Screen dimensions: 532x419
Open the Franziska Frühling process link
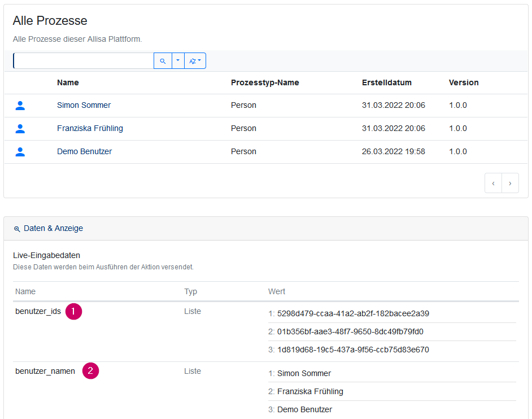[x=90, y=128]
